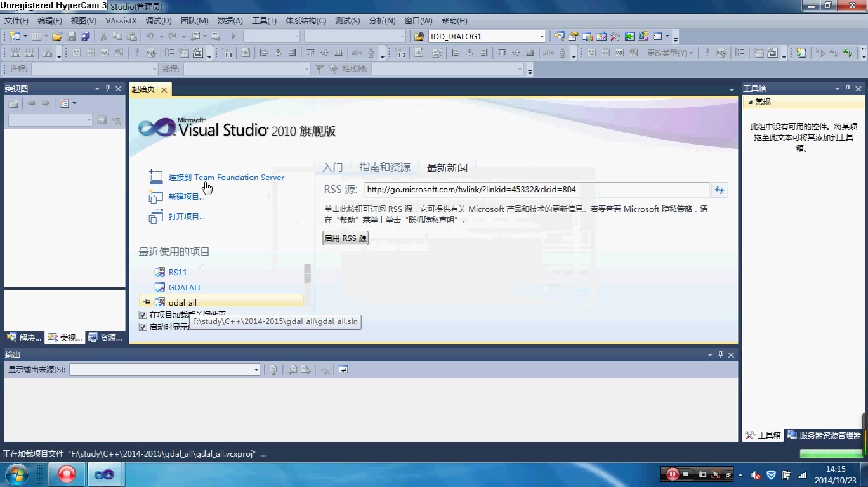Switch to Resource View bottom tab
868x487 pixels.
[x=105, y=338]
